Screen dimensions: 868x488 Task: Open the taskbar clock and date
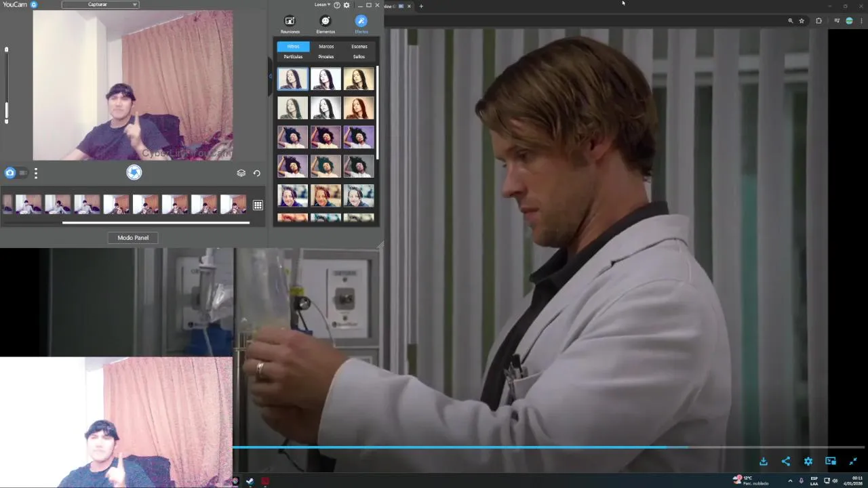coord(853,481)
